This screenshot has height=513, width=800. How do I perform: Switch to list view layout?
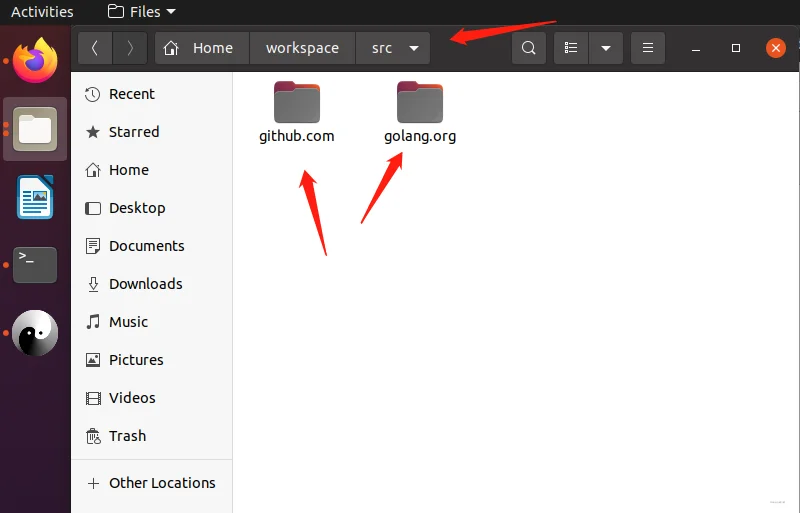[x=571, y=48]
